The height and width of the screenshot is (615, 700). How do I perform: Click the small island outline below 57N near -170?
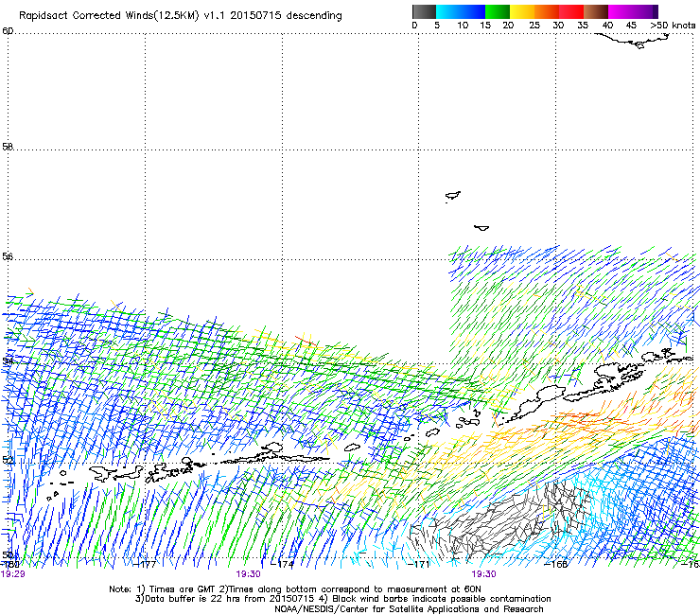tap(481, 228)
